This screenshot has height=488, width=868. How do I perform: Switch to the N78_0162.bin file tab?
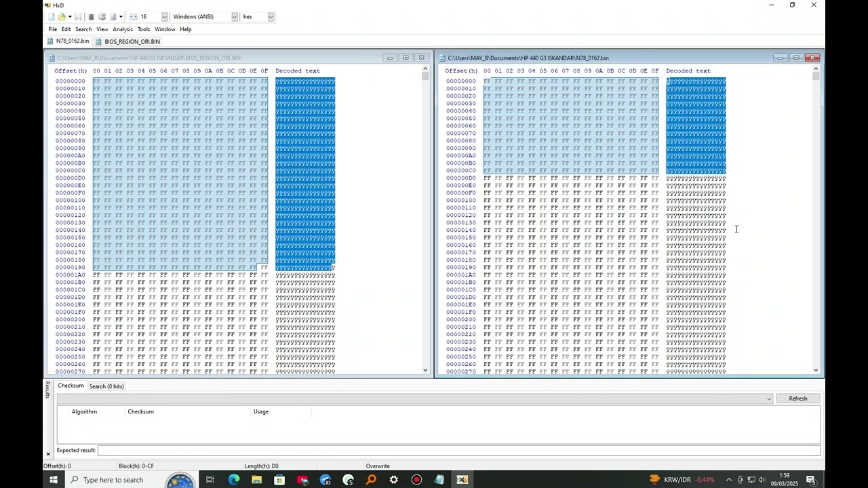pos(68,41)
